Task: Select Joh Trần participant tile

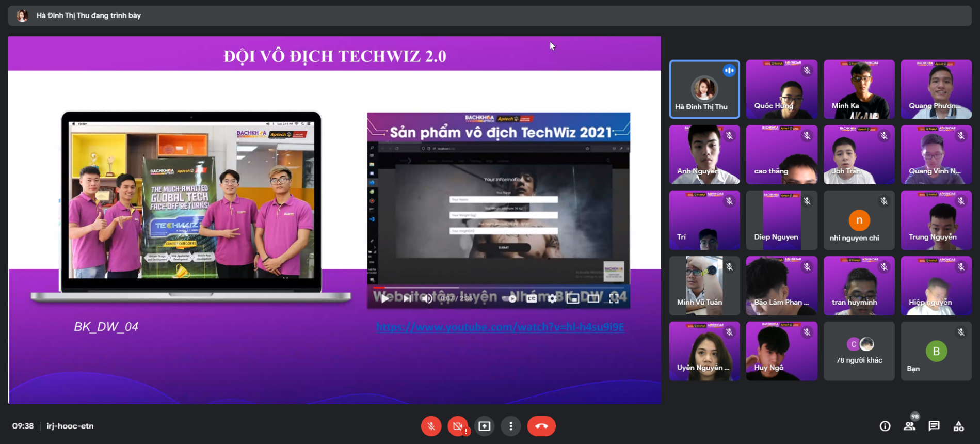Action: (x=859, y=155)
